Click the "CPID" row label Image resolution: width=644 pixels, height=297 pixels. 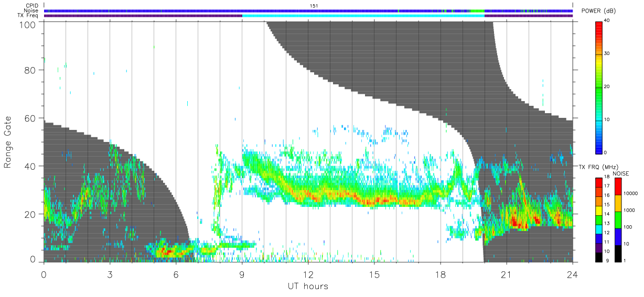click(32, 6)
